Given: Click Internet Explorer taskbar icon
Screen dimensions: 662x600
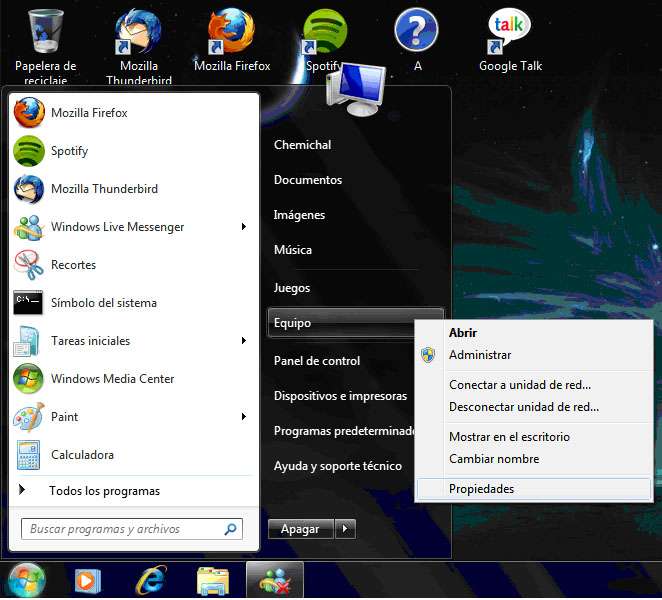Looking at the screenshot, I should tap(149, 580).
